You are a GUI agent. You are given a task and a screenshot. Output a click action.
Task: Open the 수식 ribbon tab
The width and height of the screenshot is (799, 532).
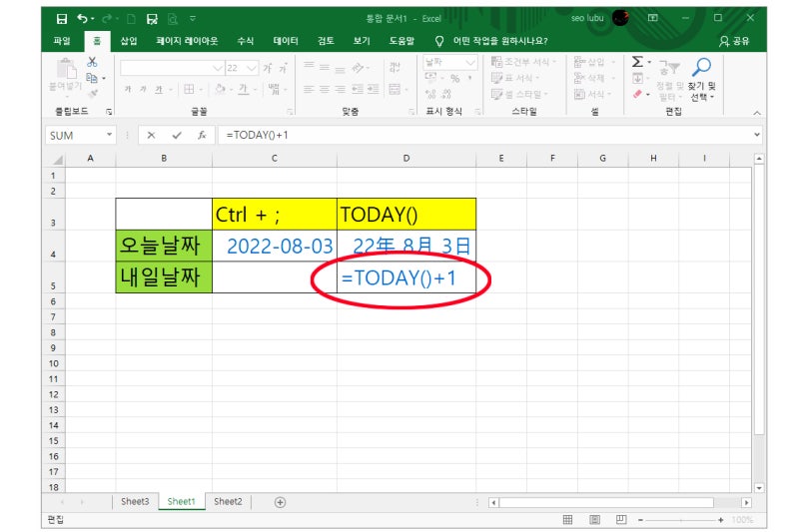(x=245, y=41)
